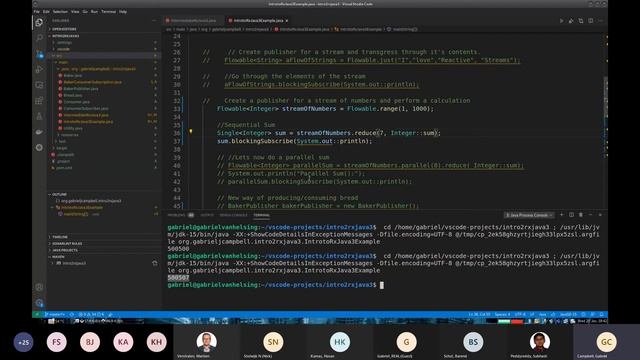The image size is (640, 360).
Task: Click the debug icon next to run button
Action: 571,21
